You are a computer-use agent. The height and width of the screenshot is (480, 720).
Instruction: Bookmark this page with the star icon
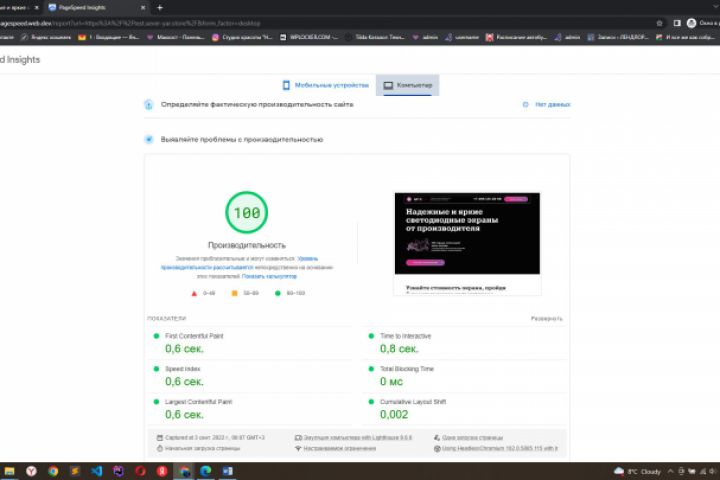coord(659,23)
